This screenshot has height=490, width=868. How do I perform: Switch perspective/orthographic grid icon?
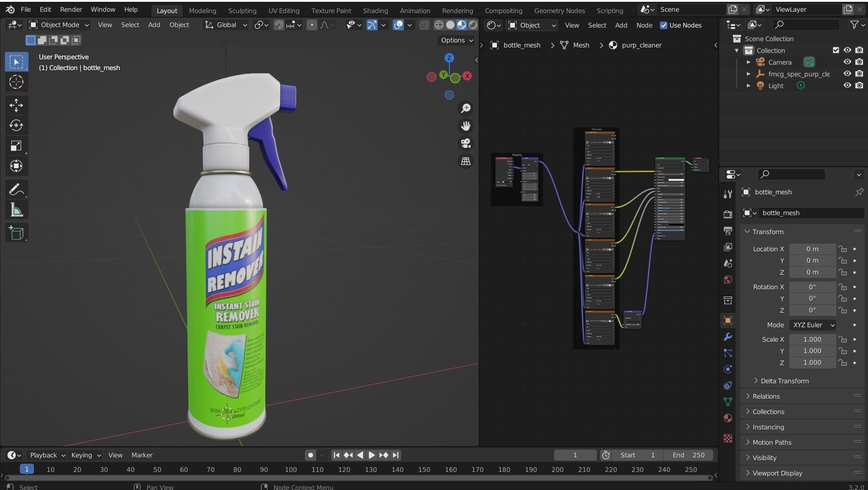click(x=466, y=161)
